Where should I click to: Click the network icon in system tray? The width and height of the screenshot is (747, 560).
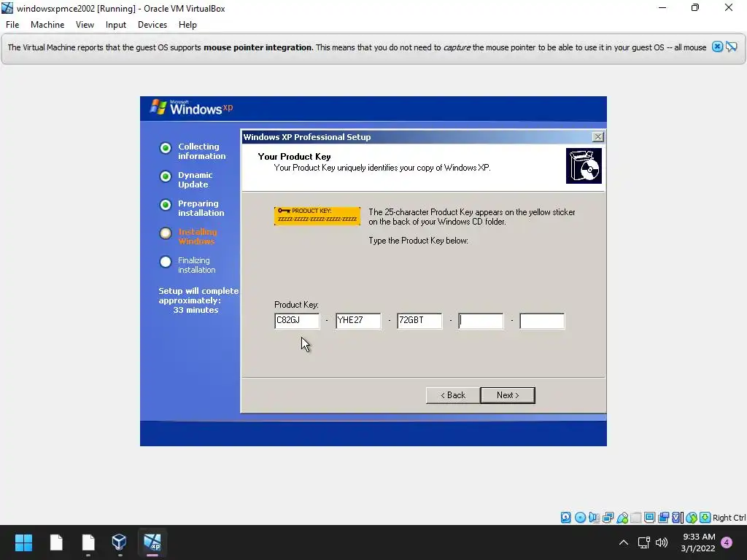pos(644,542)
